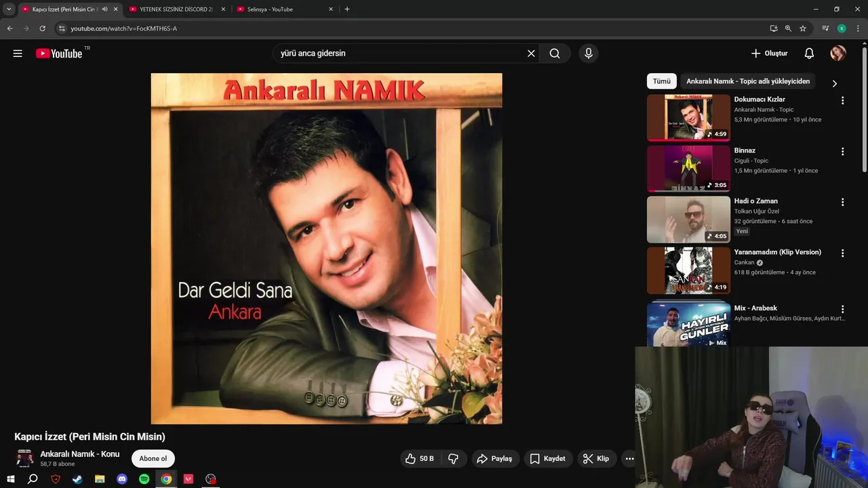Open options menu for Hadi o Zaman
This screenshot has height=488, width=868.
pos(843,202)
